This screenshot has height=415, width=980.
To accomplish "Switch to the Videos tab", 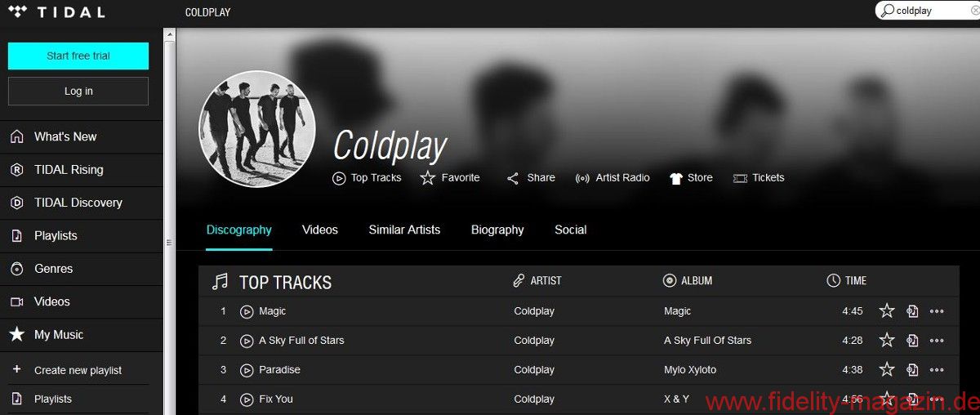I will click(319, 230).
